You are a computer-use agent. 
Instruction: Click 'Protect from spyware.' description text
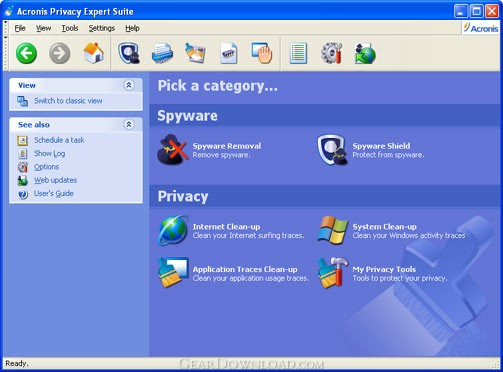tap(388, 155)
